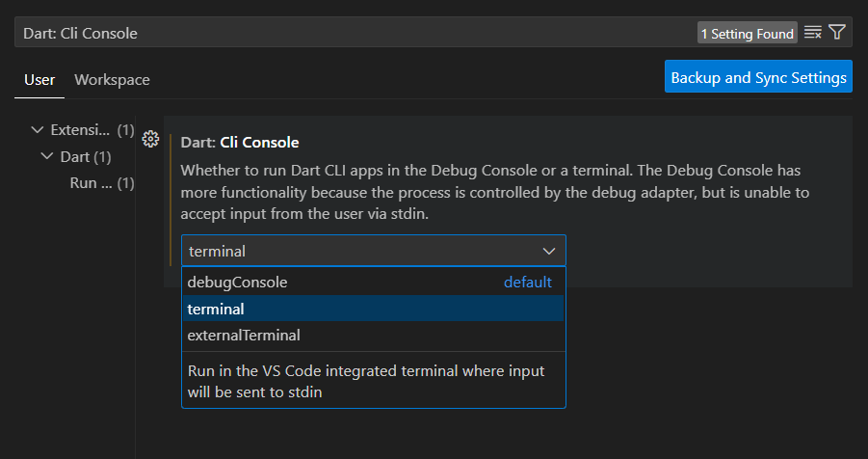This screenshot has width=868, height=459.
Task: Collapse the Dart tree chevron
Action: (47, 157)
